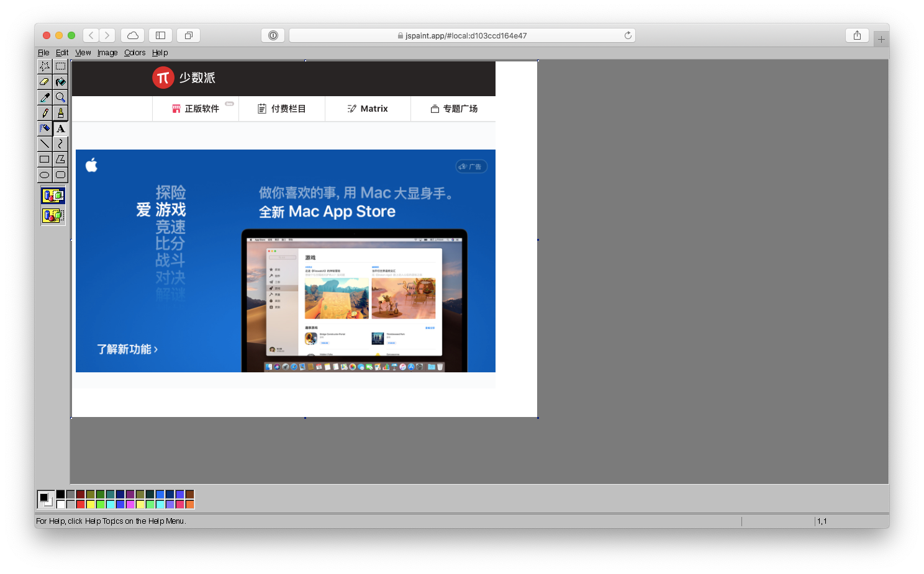The width and height of the screenshot is (924, 574).
Task: Choose the straight Line tool
Action: (45, 143)
